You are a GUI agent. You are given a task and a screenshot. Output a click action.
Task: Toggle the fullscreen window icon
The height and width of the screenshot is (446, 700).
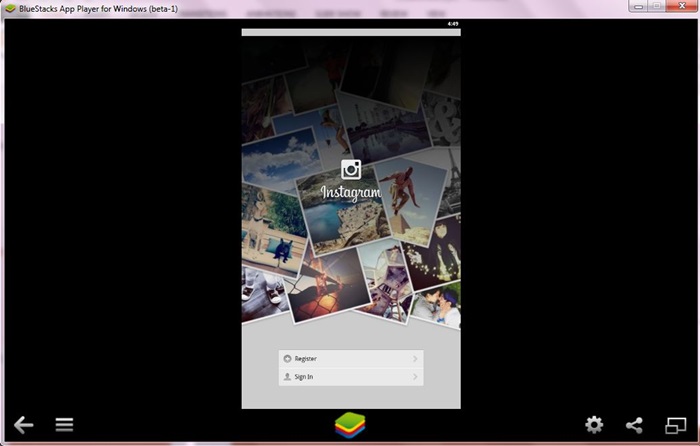point(676,425)
